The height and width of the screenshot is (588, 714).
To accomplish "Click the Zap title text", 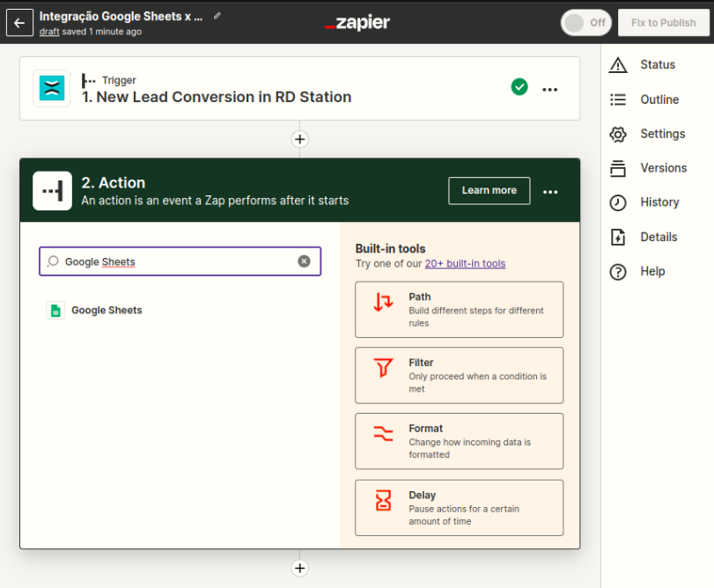I will tap(121, 17).
